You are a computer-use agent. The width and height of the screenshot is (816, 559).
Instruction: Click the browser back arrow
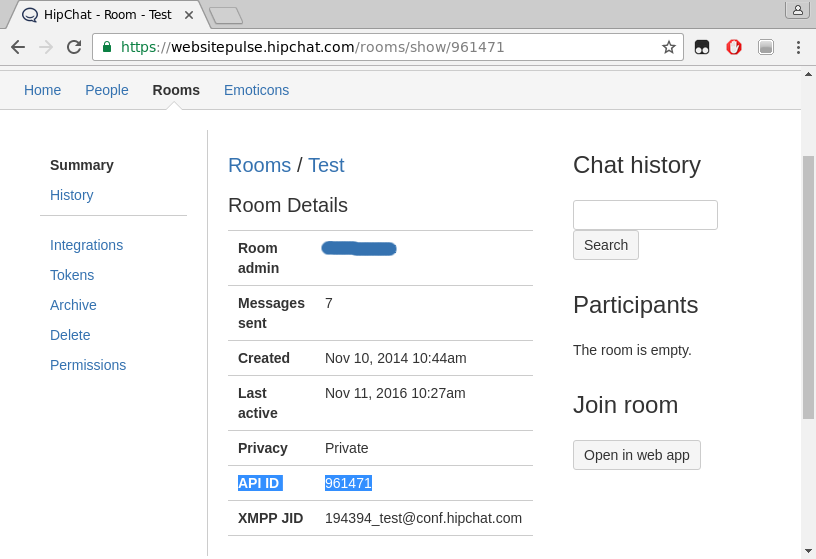[x=18, y=47]
